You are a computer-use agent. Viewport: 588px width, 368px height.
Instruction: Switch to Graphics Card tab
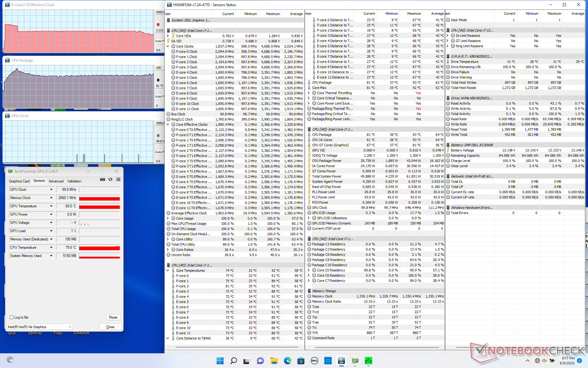tap(19, 181)
